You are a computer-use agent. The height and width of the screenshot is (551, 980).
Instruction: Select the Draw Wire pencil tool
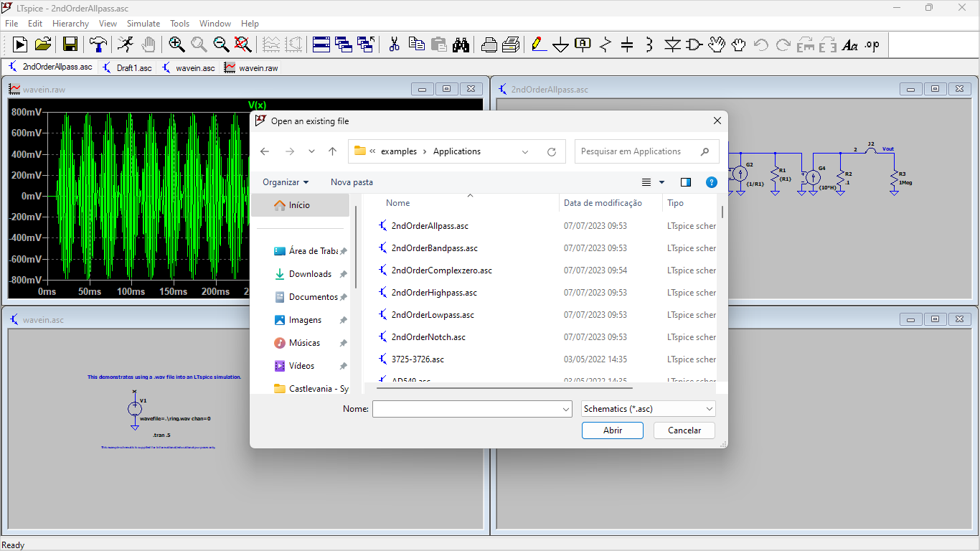pyautogui.click(x=539, y=44)
